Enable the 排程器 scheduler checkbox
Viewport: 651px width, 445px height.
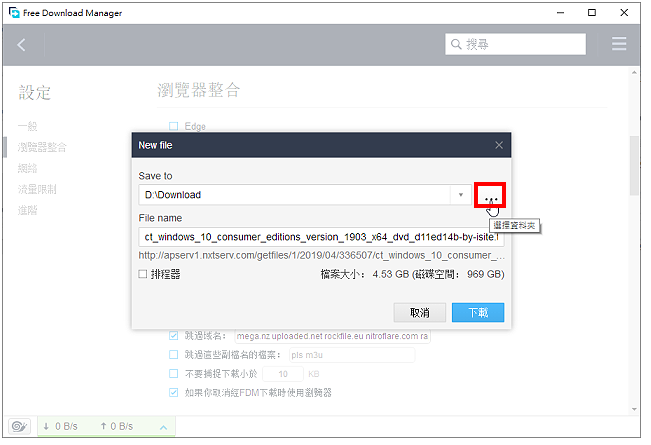point(143,274)
